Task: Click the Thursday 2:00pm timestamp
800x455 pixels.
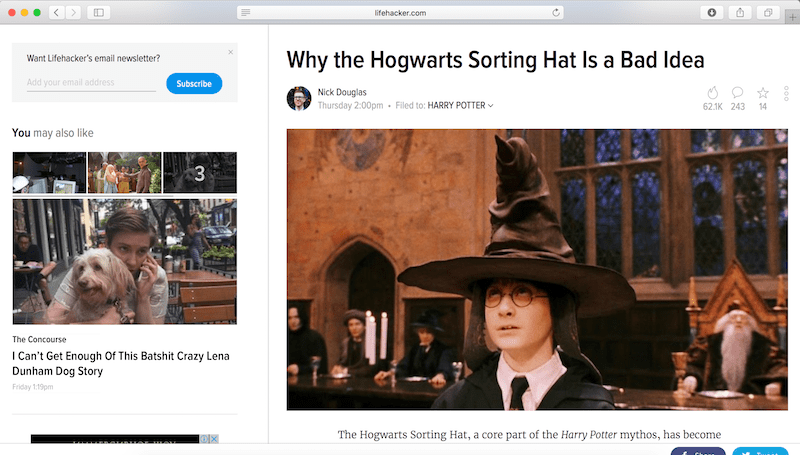Action: click(x=351, y=106)
